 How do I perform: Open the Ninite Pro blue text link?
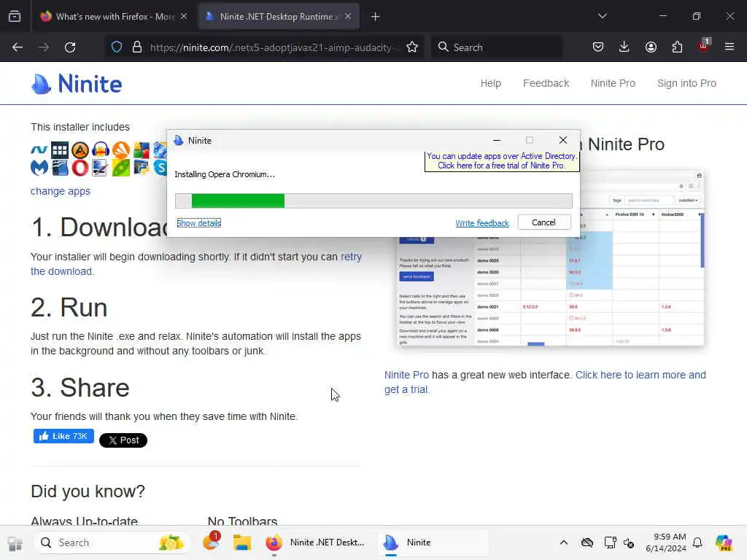click(x=406, y=375)
